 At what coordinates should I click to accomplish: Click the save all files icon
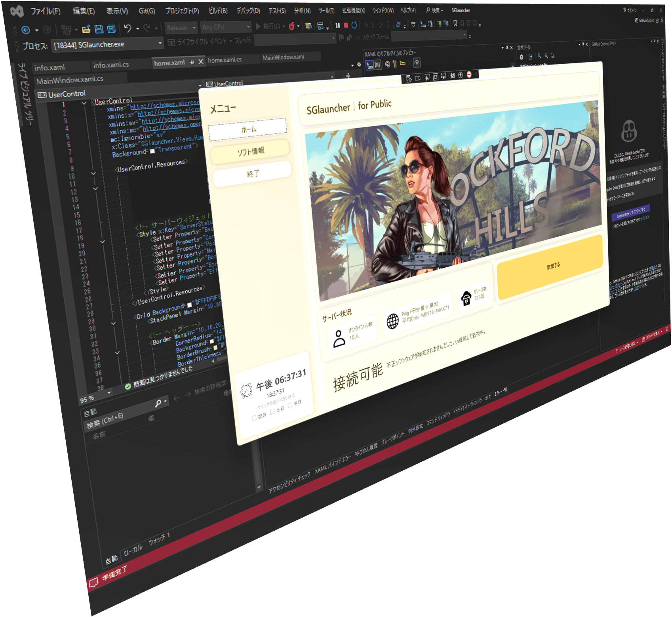tap(111, 29)
